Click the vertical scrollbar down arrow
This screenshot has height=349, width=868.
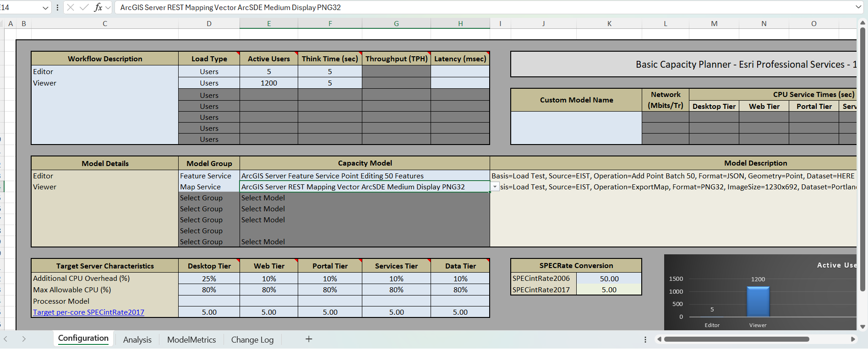[863, 327]
